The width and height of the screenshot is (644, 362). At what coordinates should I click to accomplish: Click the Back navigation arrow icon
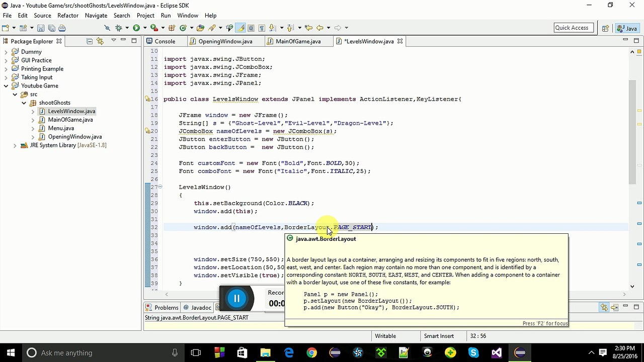point(319,28)
